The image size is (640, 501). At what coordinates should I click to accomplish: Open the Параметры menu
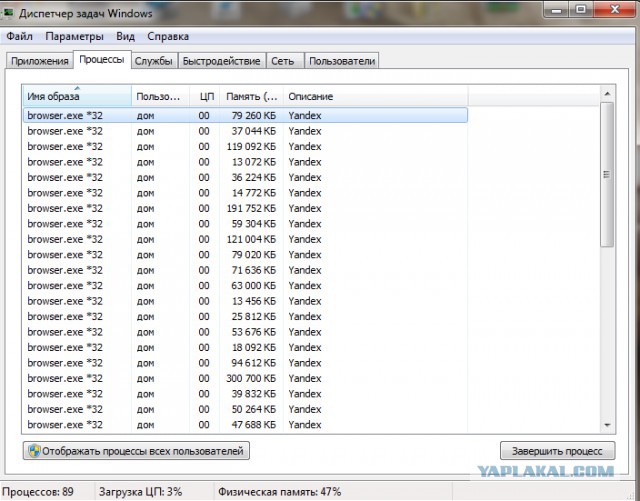[74, 36]
